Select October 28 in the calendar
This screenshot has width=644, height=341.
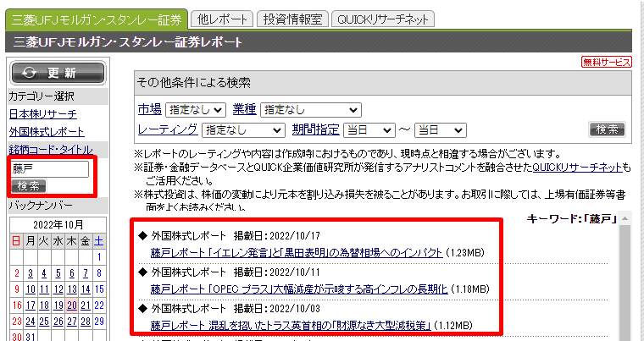pyautogui.click(x=86, y=321)
